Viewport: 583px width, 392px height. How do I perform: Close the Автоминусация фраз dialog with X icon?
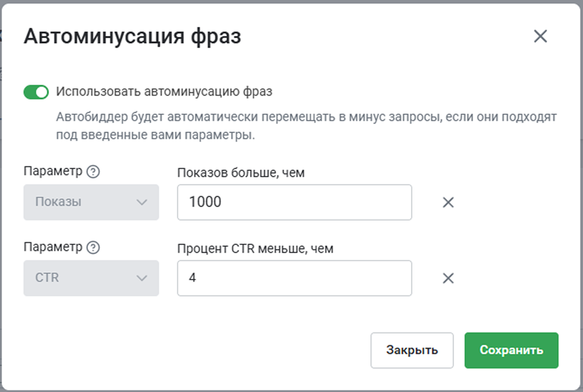[541, 36]
